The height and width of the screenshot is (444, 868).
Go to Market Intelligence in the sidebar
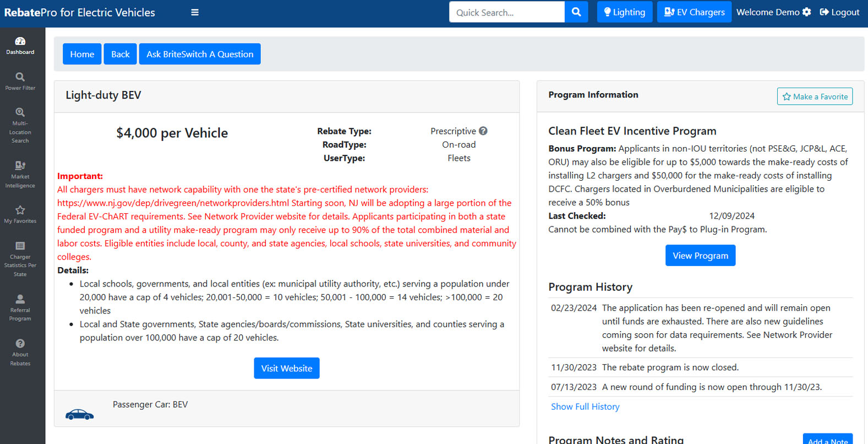point(20,174)
